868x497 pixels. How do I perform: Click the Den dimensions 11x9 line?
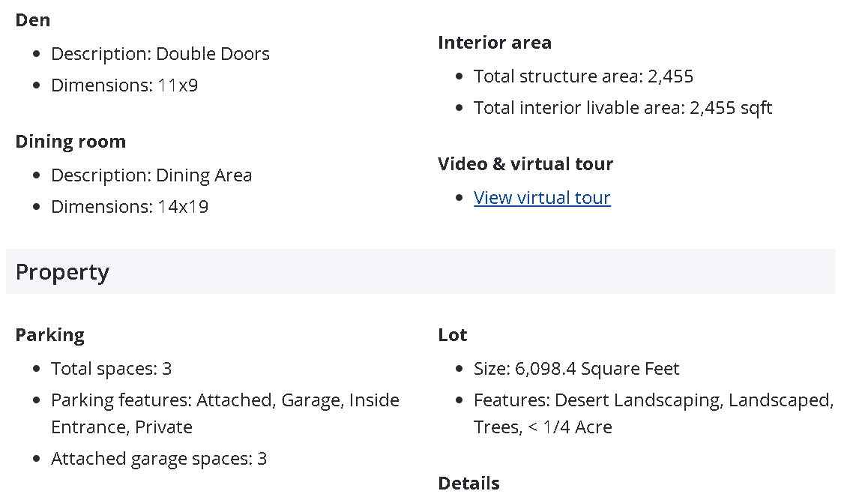(x=124, y=85)
